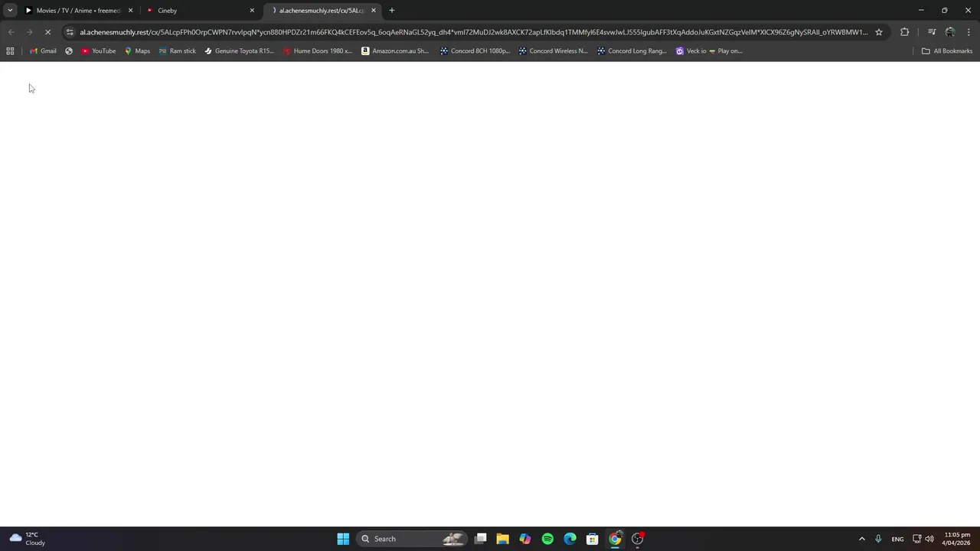The image size is (980, 551).
Task: Open the Windows weather widget
Action: 28,539
